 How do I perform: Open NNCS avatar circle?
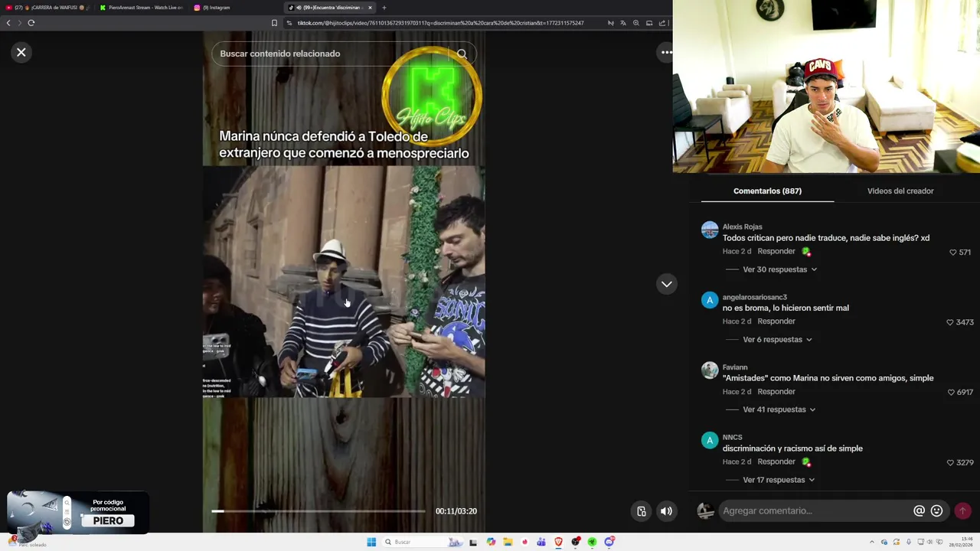pos(710,440)
